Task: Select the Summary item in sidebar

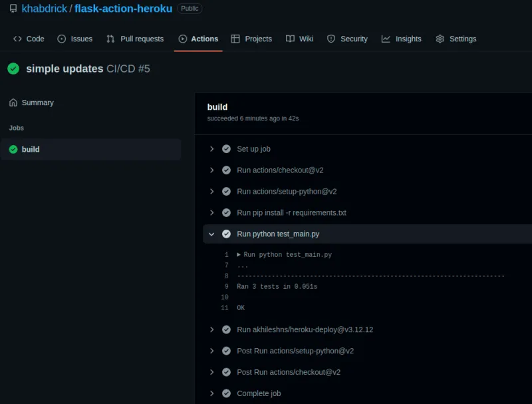Action: click(x=37, y=102)
